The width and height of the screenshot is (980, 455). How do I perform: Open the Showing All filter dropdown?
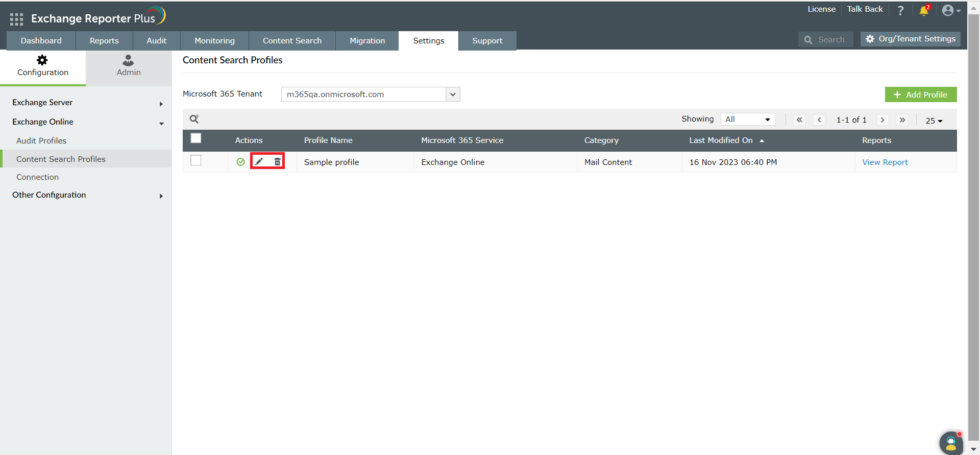(748, 119)
